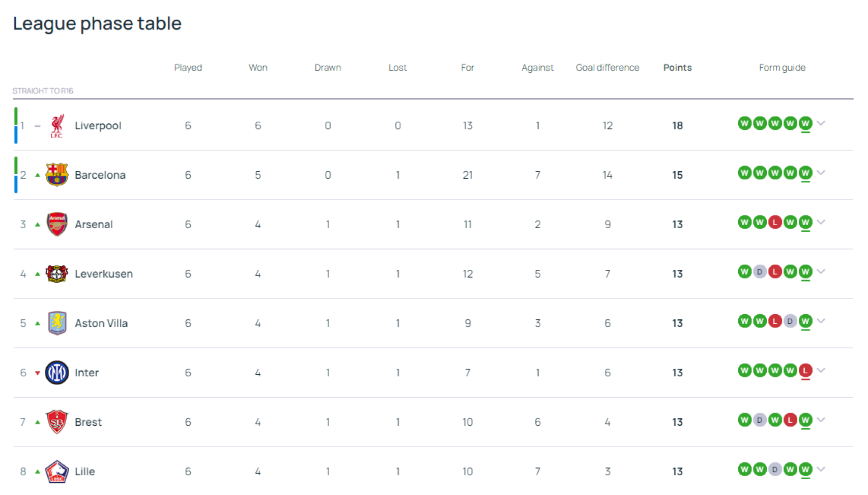The width and height of the screenshot is (868, 495).
Task: Click the Liverpool club crest
Action: pyautogui.click(x=57, y=125)
